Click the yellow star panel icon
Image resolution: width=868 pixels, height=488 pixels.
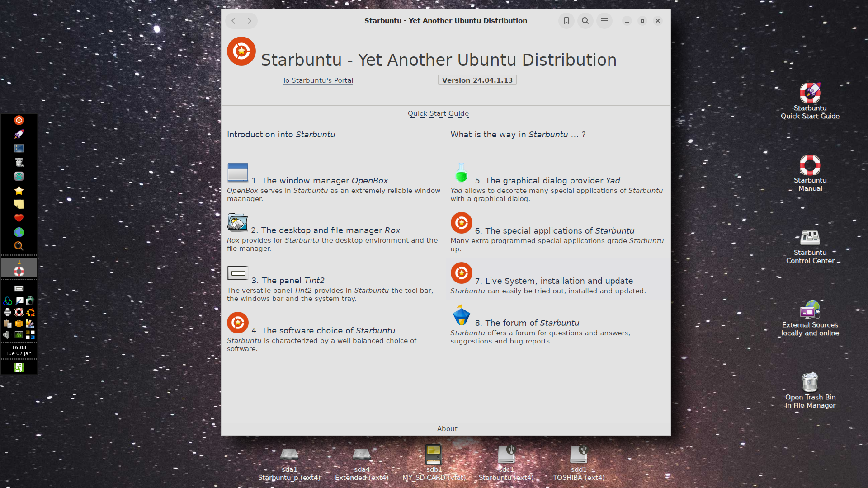pyautogui.click(x=19, y=190)
